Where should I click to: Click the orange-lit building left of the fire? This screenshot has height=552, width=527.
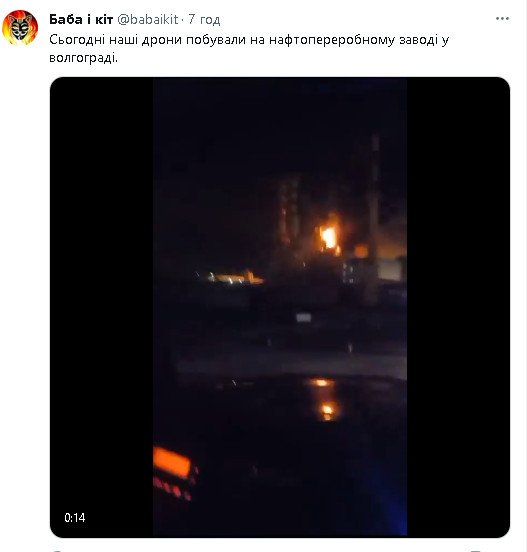(x=236, y=278)
